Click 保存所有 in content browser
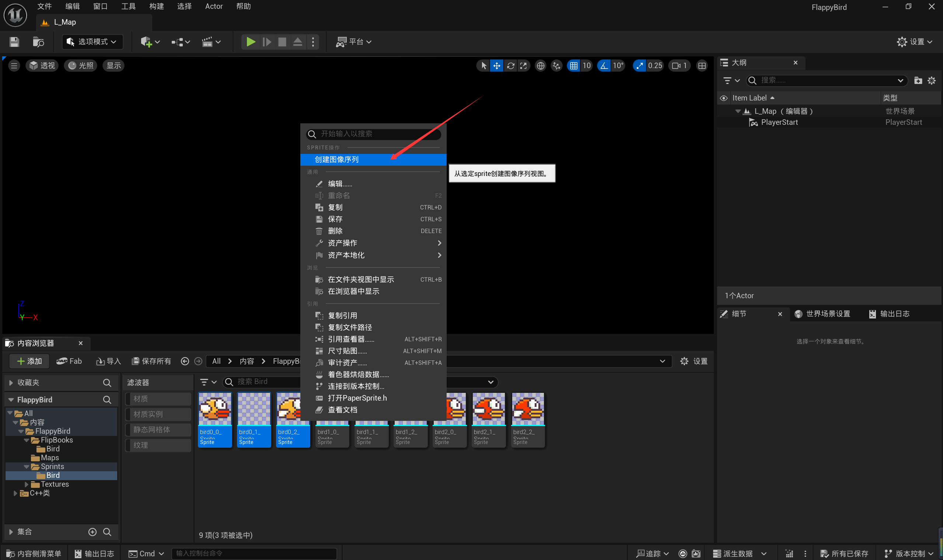The width and height of the screenshot is (943, 560). 151,361
